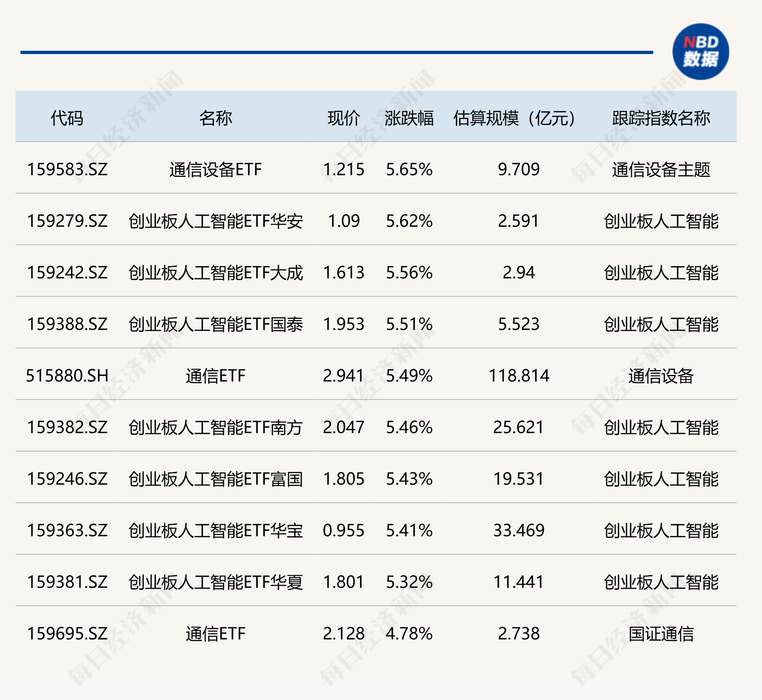
Task: Select the 118.814 scale value
Action: pyautogui.click(x=519, y=376)
